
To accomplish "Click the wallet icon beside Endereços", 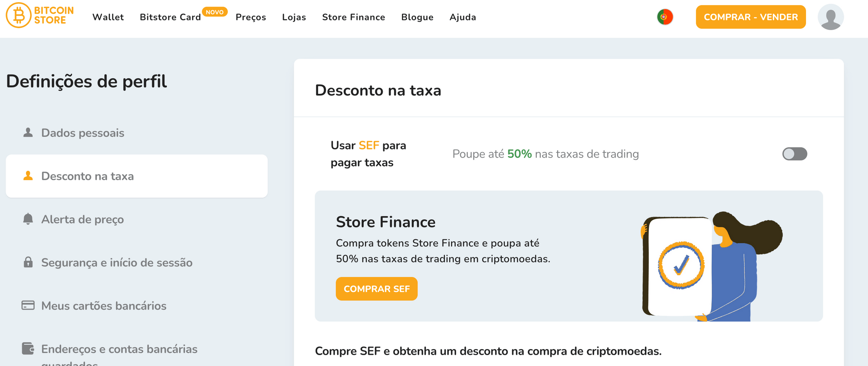I will click(x=28, y=349).
